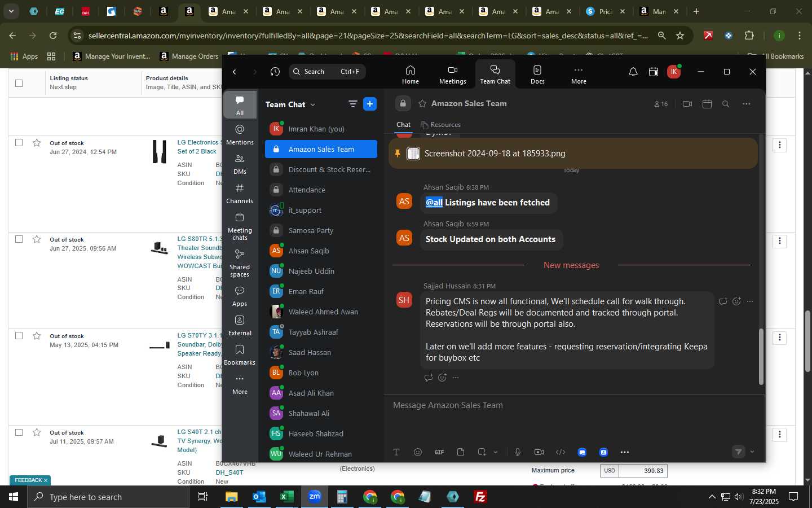Image resolution: width=812 pixels, height=508 pixels.
Task: Open channel header more options
Action: [x=746, y=104]
